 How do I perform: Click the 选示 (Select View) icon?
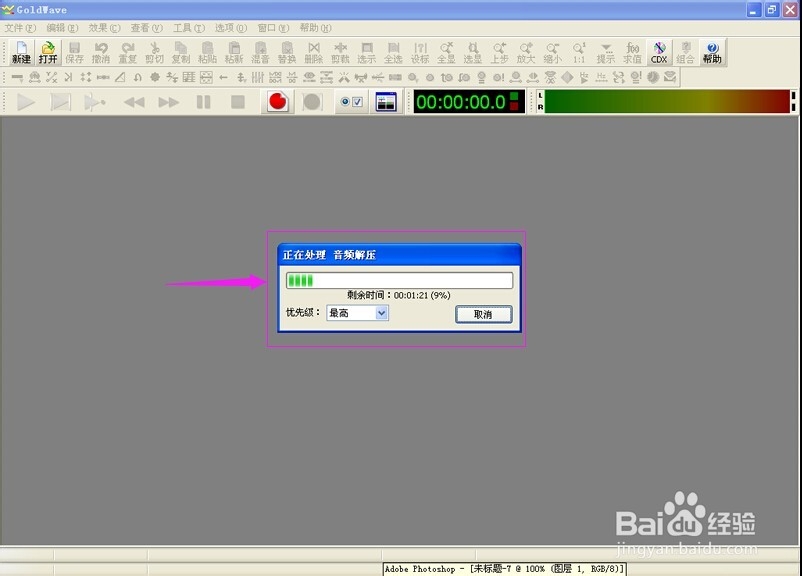click(367, 53)
